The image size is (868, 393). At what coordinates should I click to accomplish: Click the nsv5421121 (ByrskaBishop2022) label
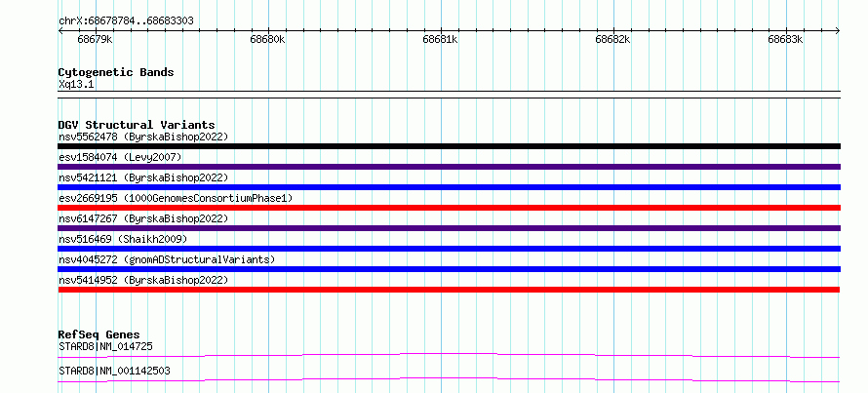pyautogui.click(x=143, y=177)
